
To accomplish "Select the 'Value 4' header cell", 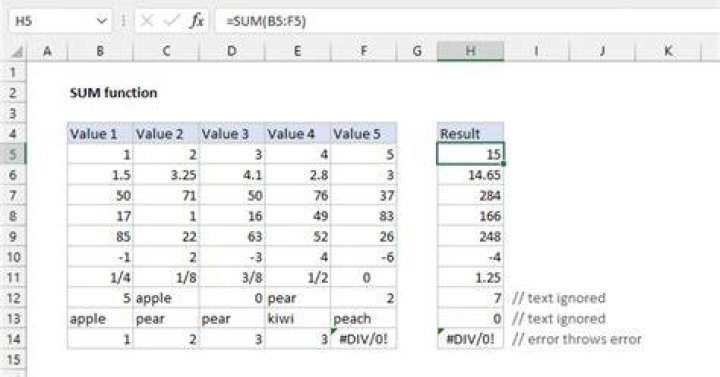I will pyautogui.click(x=298, y=134).
